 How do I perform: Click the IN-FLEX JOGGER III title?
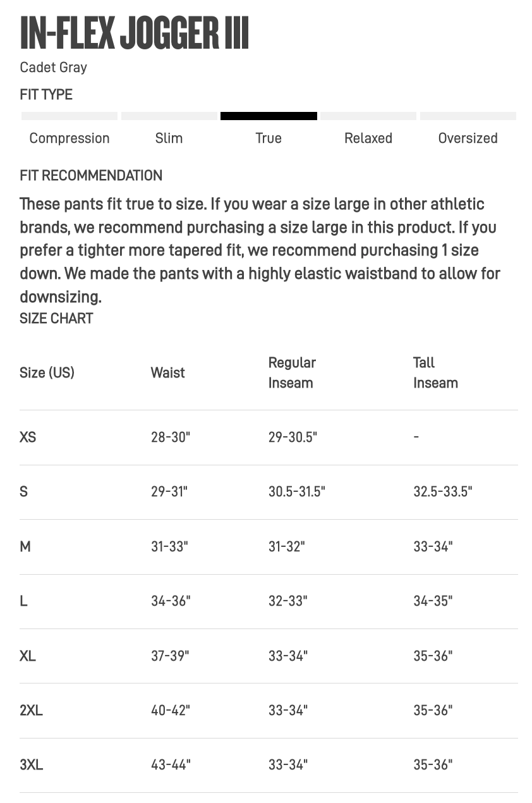click(135, 34)
